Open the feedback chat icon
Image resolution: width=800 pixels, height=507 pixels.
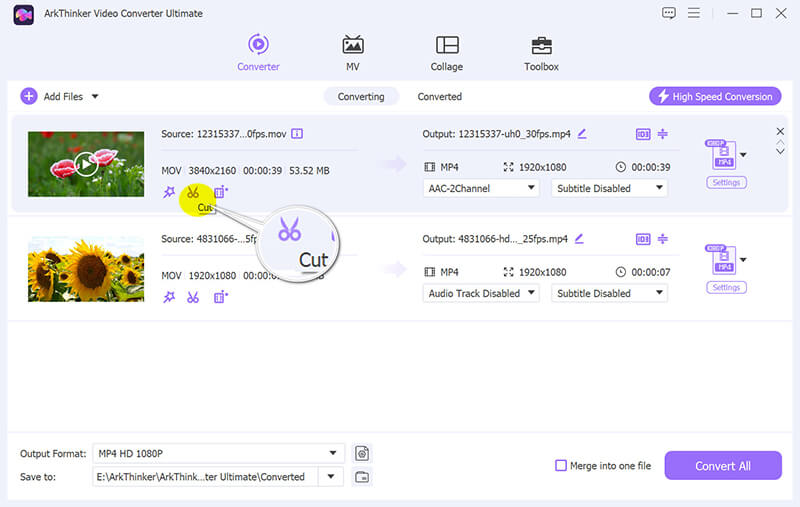pos(668,13)
